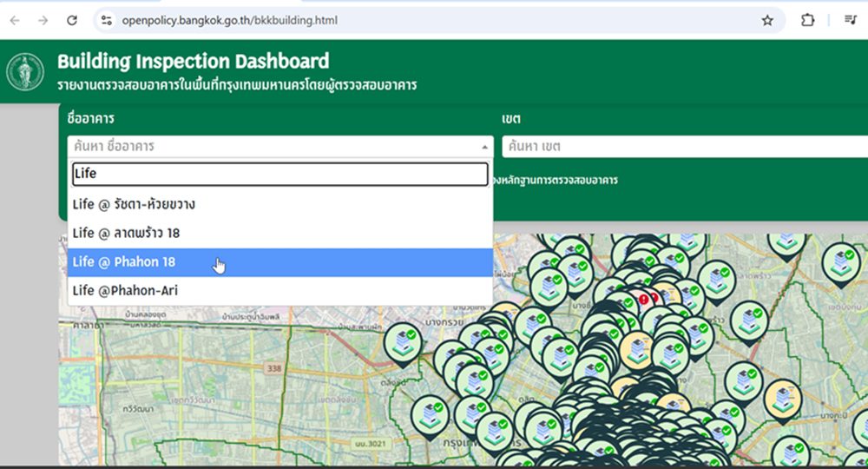This screenshot has height=469, width=868.
Task: Click the browser back arrow
Action: tap(15, 20)
